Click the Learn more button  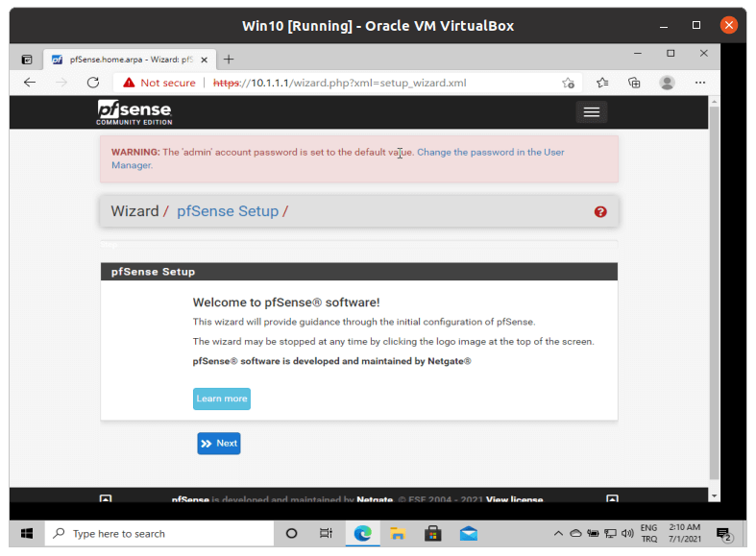click(222, 399)
